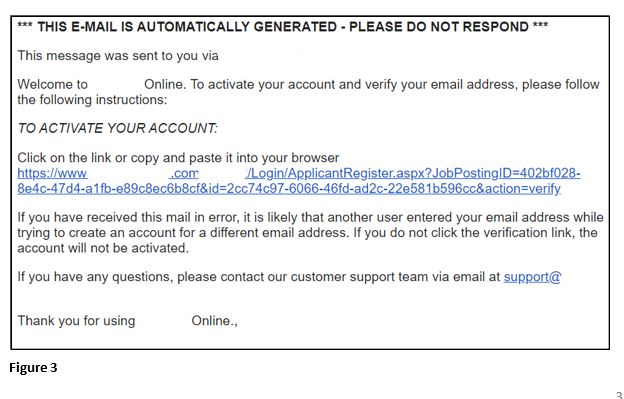Click the TO ACTIVATE YOUR ACCOUNT heading

[x=117, y=128]
